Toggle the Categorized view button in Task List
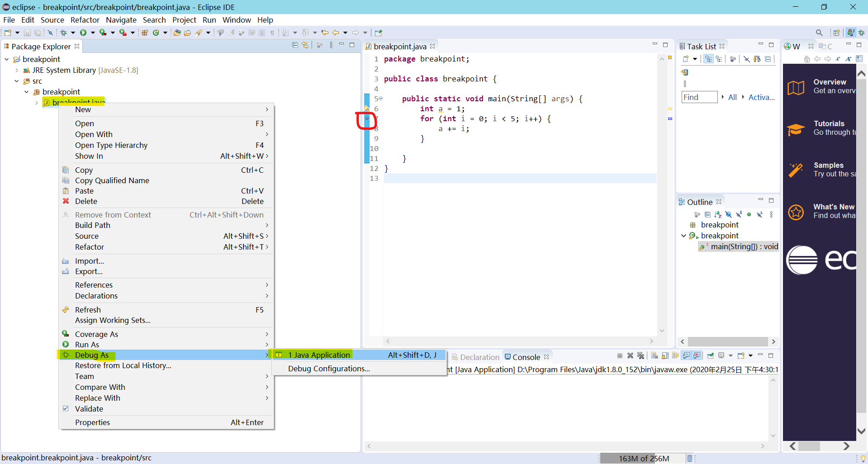 708,59
